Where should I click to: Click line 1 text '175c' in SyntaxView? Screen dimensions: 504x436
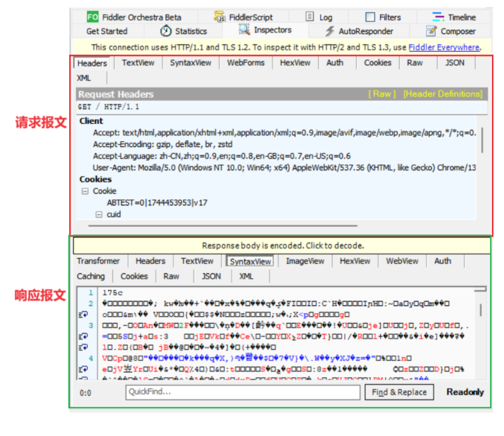point(112,293)
